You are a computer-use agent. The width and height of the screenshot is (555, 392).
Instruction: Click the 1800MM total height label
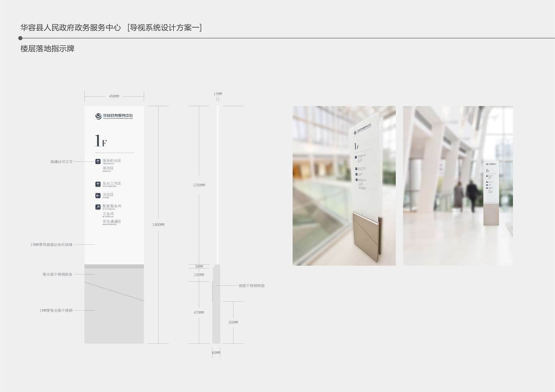click(158, 225)
